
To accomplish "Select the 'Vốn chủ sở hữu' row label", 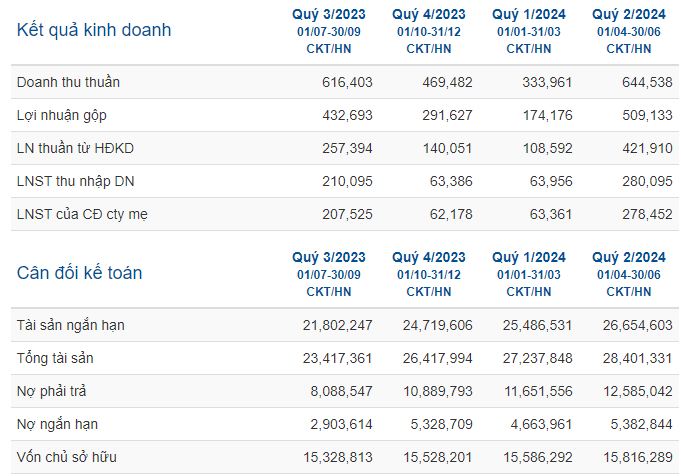I will (67, 457).
